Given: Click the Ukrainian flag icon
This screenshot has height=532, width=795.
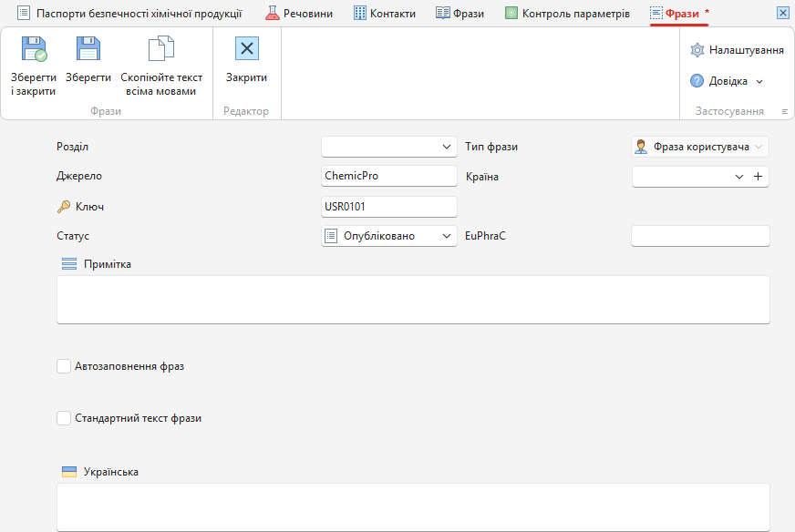Looking at the screenshot, I should pos(69,472).
